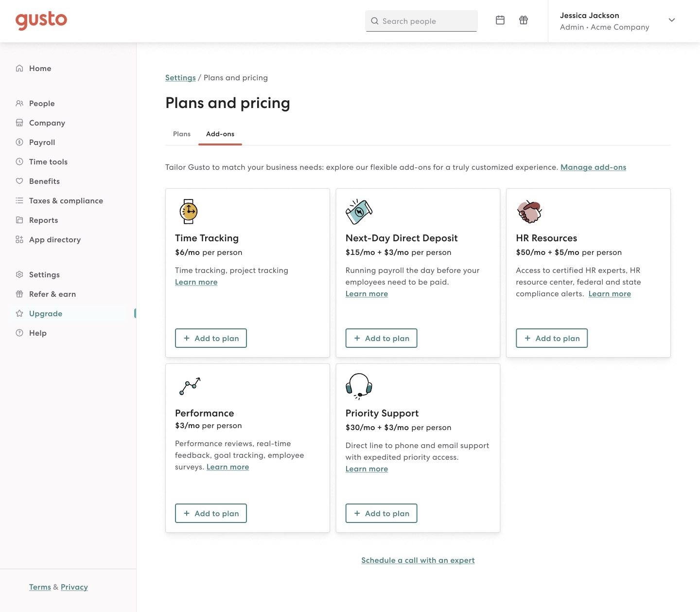Image resolution: width=700 pixels, height=612 pixels.
Task: Open the Reports page icon
Action: point(19,220)
